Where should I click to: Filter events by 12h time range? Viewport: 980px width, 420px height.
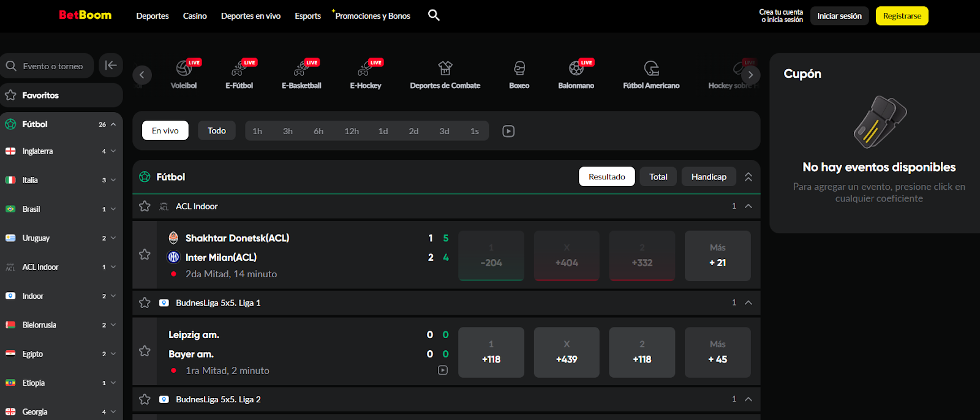(x=352, y=131)
